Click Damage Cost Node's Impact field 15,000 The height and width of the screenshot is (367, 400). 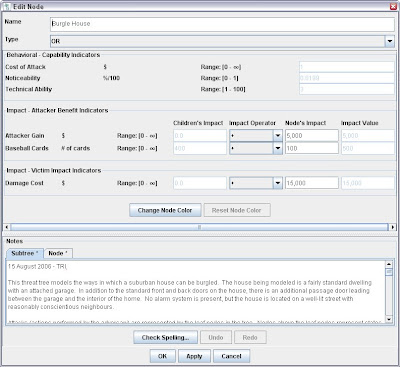(312, 183)
